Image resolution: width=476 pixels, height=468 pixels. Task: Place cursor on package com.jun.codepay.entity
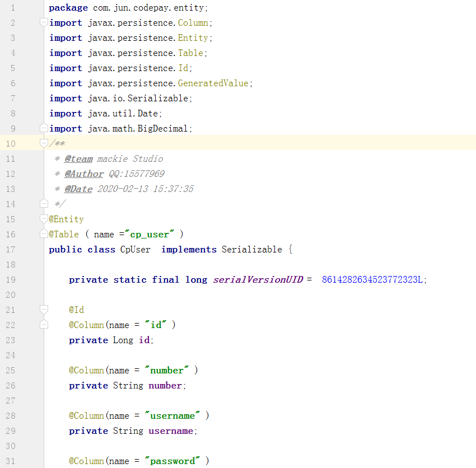click(128, 8)
